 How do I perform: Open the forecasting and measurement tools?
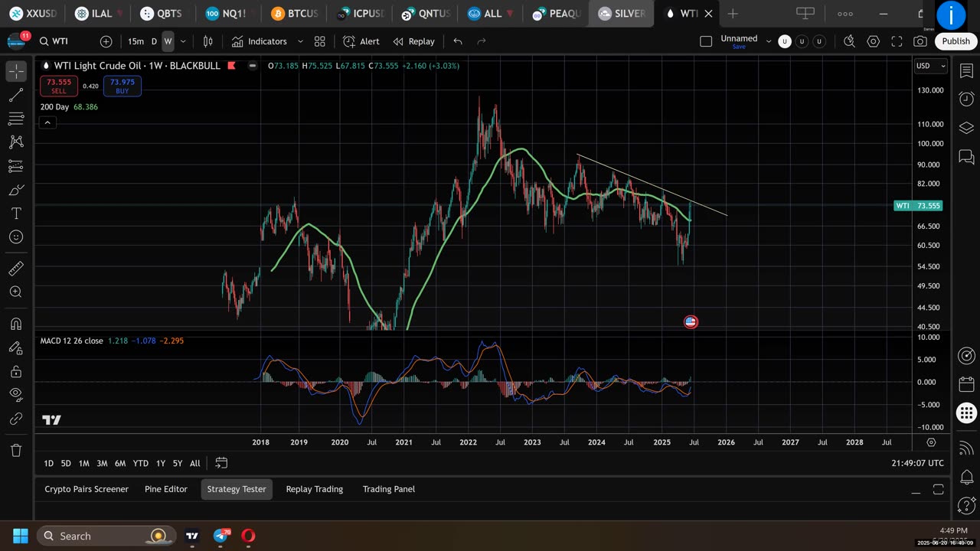coord(16,166)
